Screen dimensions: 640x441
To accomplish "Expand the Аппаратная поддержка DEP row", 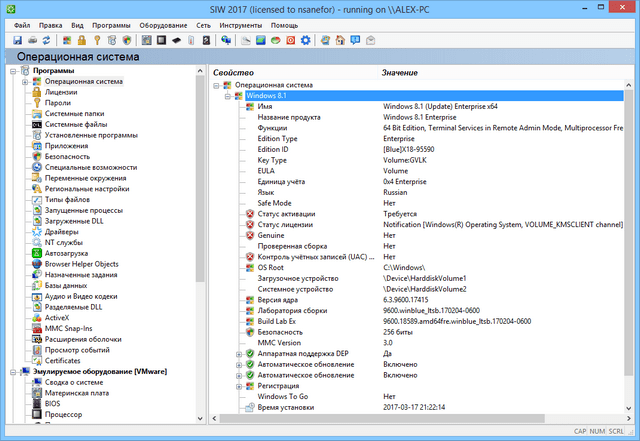I will point(239,353).
